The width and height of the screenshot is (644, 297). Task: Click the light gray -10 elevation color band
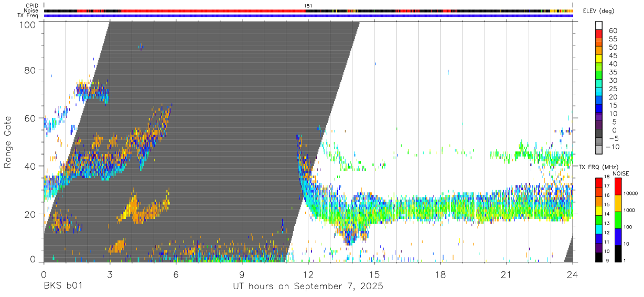click(599, 150)
